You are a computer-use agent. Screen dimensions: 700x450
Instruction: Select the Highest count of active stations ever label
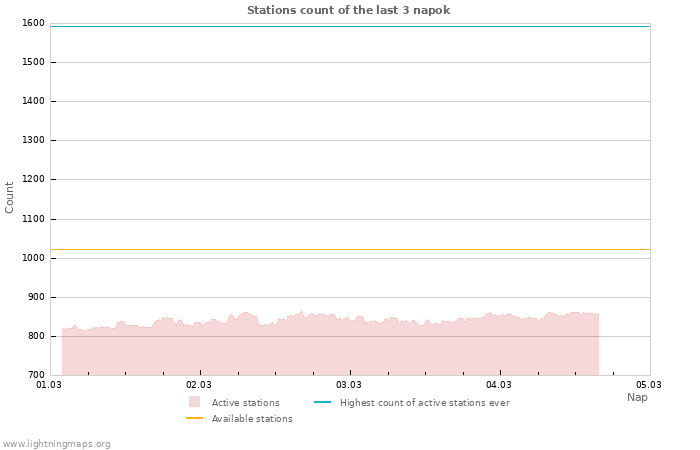424,403
